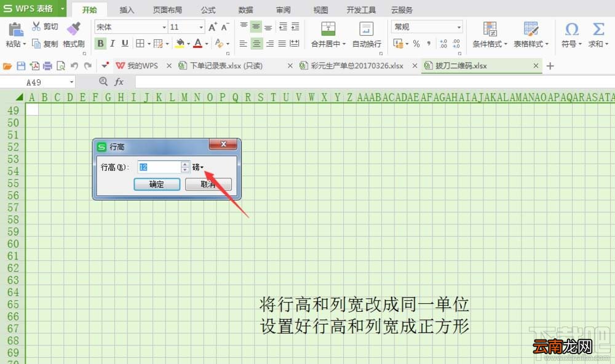Open the 宋体 font name dropdown
Image resolution: width=615 pixels, height=364 pixels.
[x=164, y=27]
